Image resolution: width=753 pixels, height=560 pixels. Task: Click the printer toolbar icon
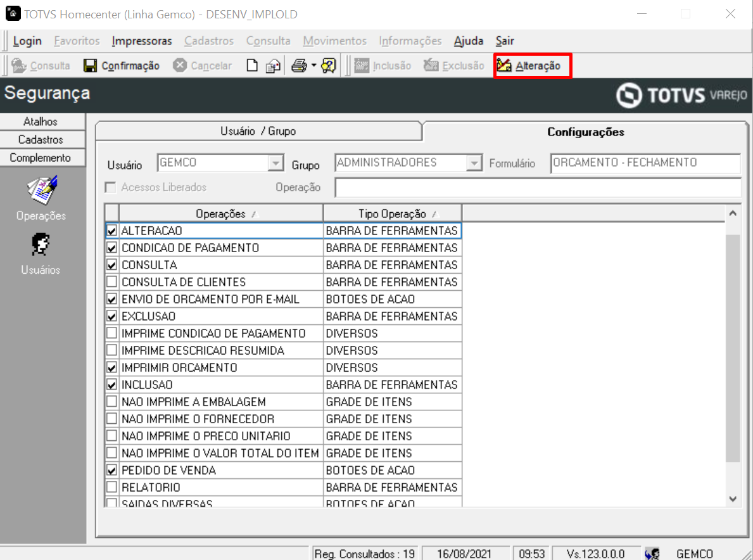[299, 65]
